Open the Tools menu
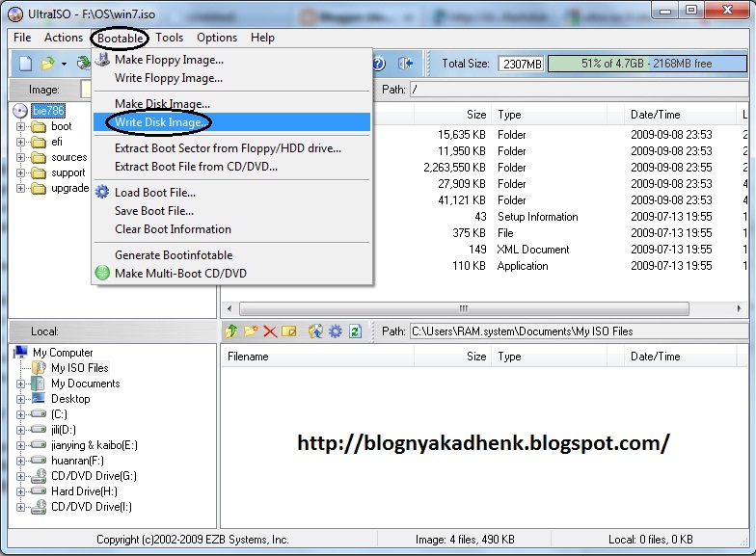Image resolution: width=756 pixels, height=556 pixels. pyautogui.click(x=170, y=38)
